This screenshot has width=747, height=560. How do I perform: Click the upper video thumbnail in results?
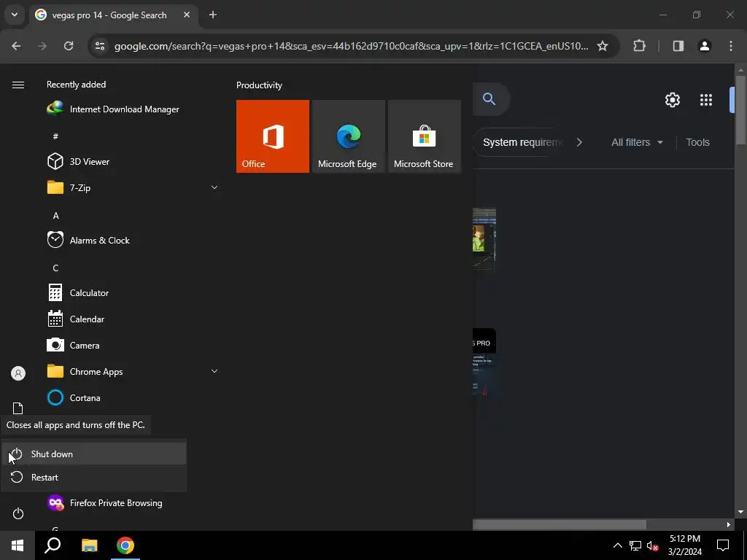[484, 238]
